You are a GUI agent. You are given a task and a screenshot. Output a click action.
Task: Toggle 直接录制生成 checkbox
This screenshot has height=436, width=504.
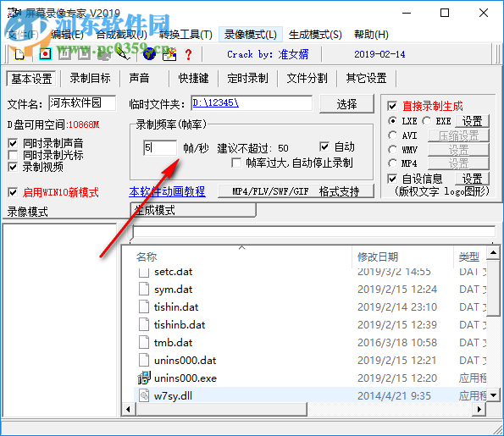click(392, 106)
